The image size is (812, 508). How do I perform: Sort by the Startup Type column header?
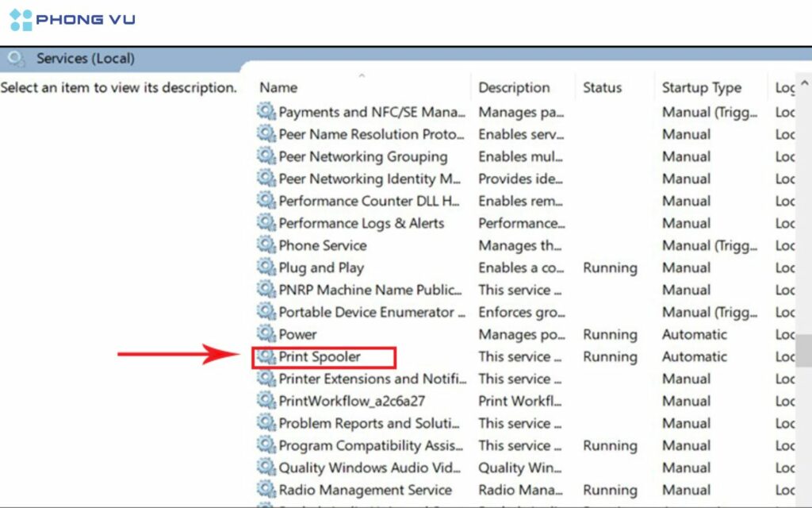(701, 88)
